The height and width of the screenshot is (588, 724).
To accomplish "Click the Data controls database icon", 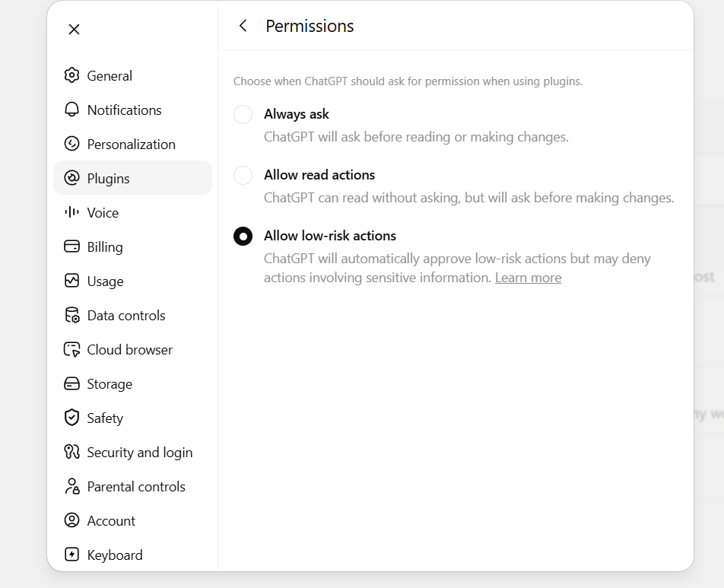I will 71,315.
